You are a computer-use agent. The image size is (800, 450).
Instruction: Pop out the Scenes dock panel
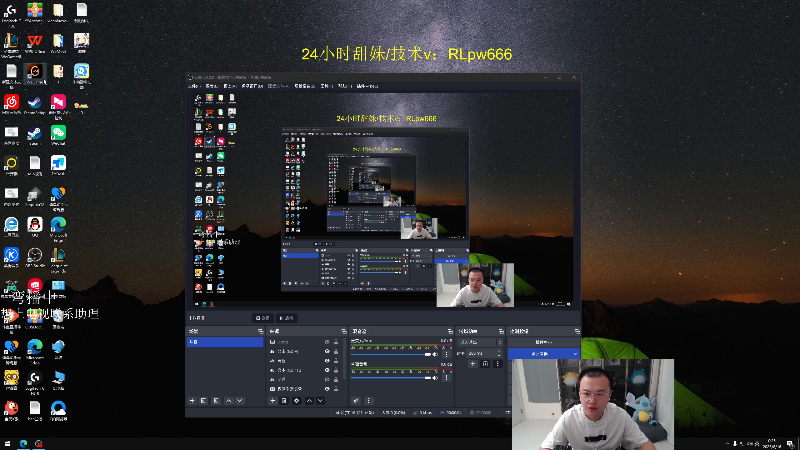[260, 332]
